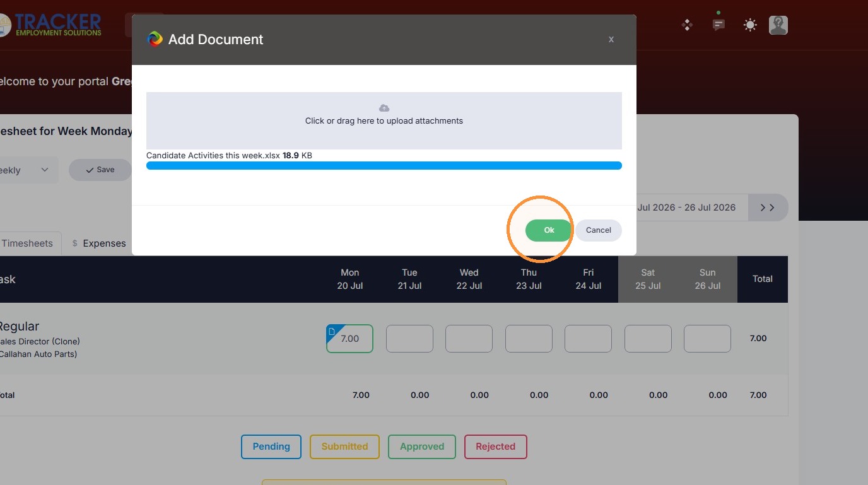Click the Monday column total 7.00

pyautogui.click(x=361, y=395)
